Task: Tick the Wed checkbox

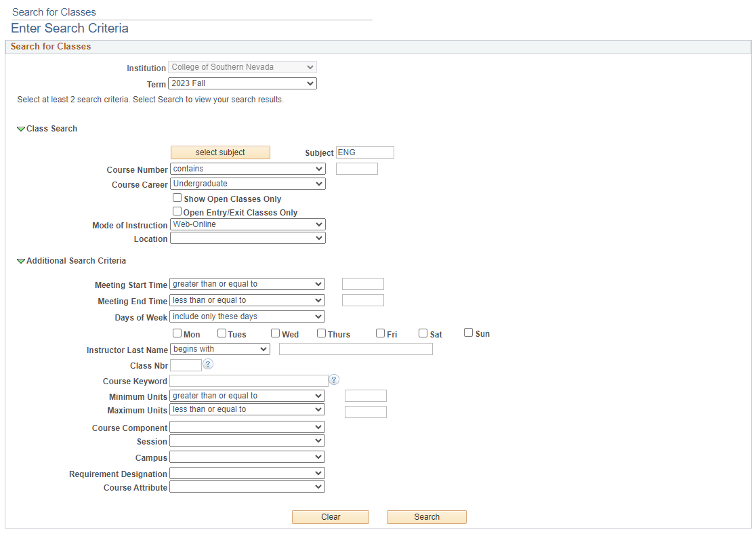Action: tap(275, 333)
